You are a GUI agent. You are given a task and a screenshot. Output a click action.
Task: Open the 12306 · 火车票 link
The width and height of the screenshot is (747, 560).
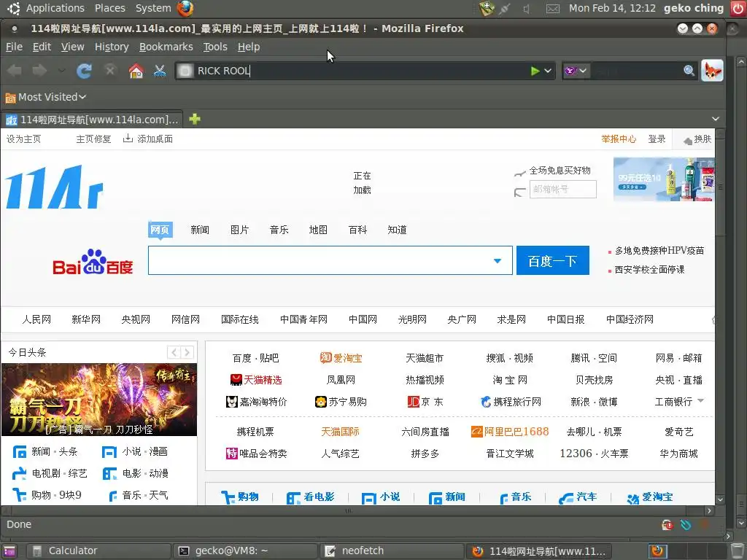(x=594, y=454)
